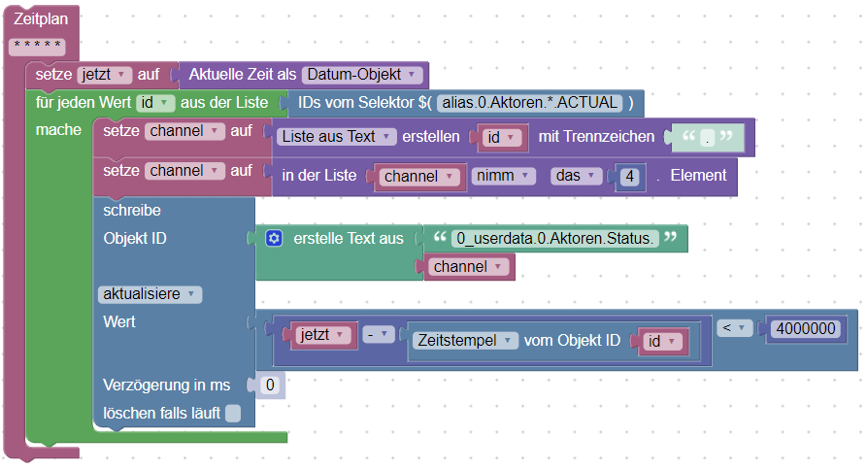This screenshot has width=868, height=470.
Task: Select the 'IDs vom Selektor $(' block label
Action: coord(365,103)
